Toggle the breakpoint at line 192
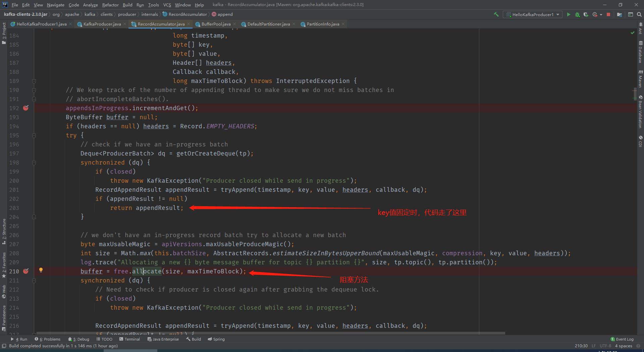 26,108
